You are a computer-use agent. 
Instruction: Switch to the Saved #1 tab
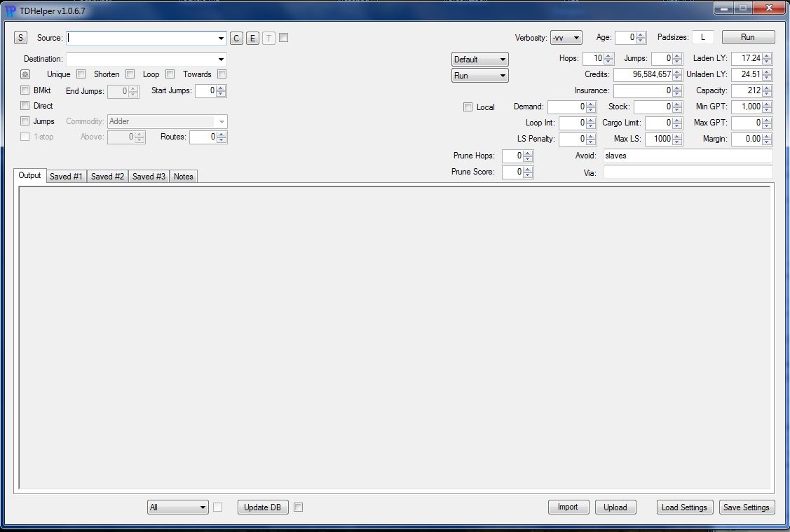pos(66,177)
